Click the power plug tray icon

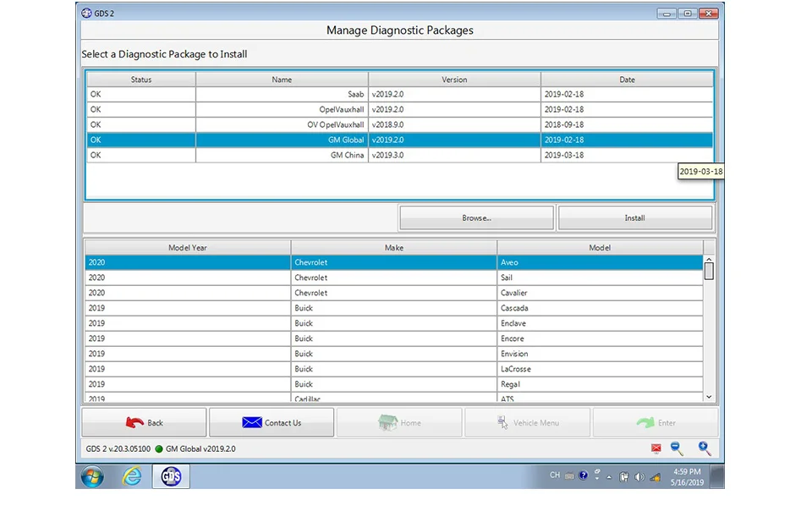624,477
